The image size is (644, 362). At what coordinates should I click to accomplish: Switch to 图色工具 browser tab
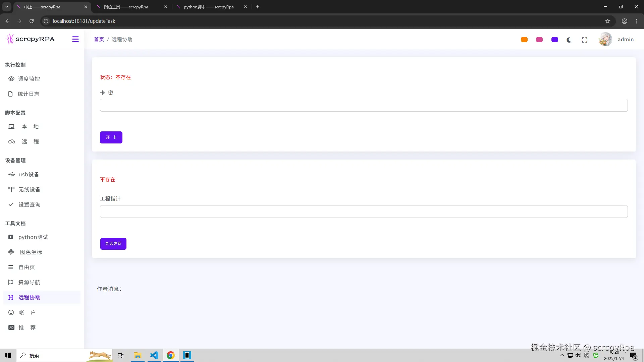[126, 7]
